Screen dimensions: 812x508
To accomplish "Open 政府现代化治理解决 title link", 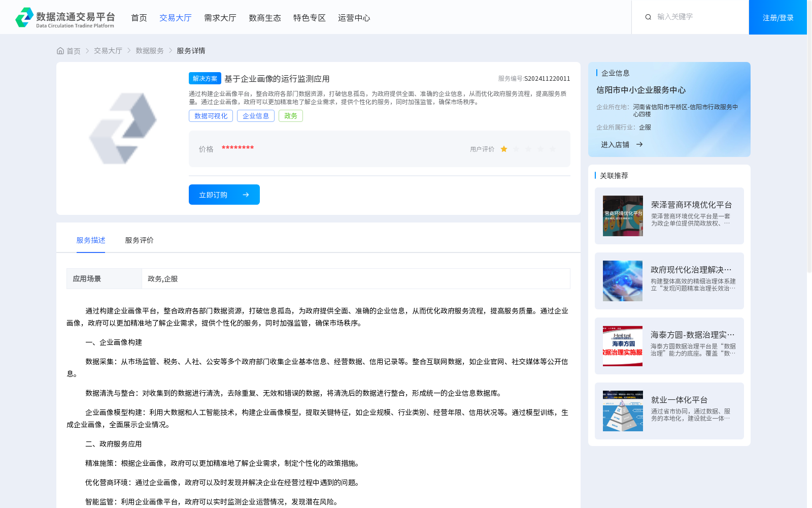I will [x=691, y=270].
